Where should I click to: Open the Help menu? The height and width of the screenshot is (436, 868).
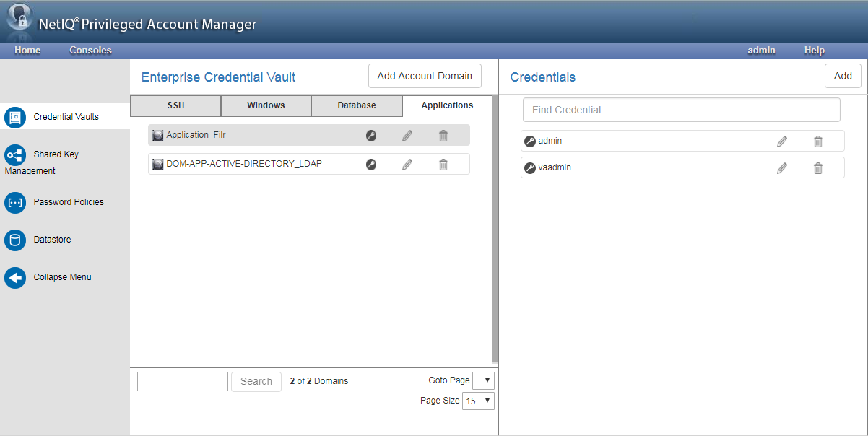click(815, 51)
